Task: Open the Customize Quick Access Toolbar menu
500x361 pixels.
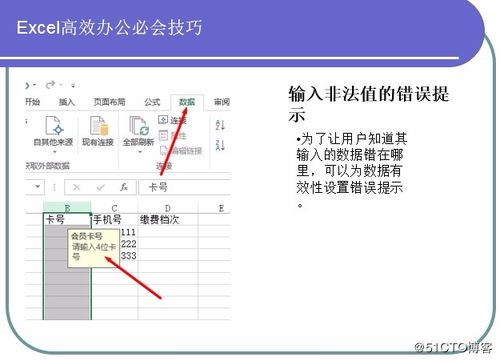Action: pos(73,85)
